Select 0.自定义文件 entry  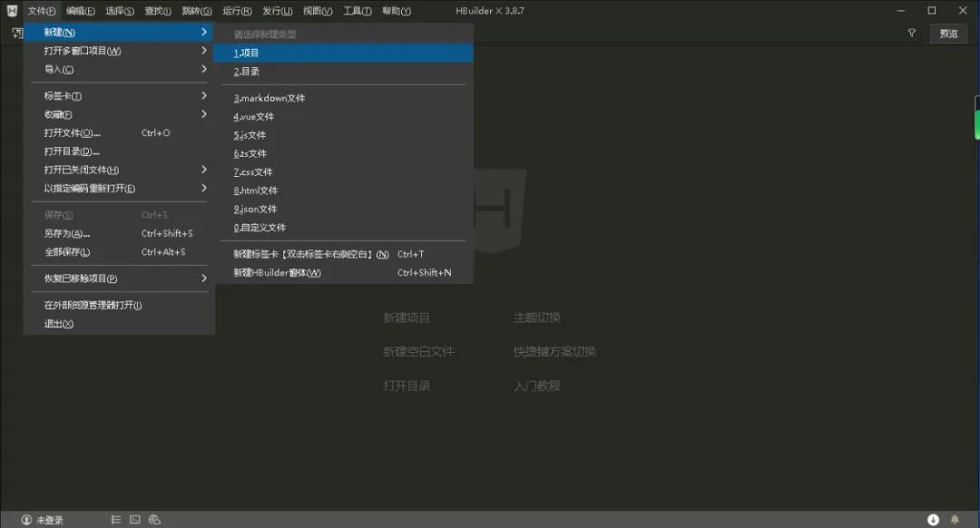tap(343, 228)
